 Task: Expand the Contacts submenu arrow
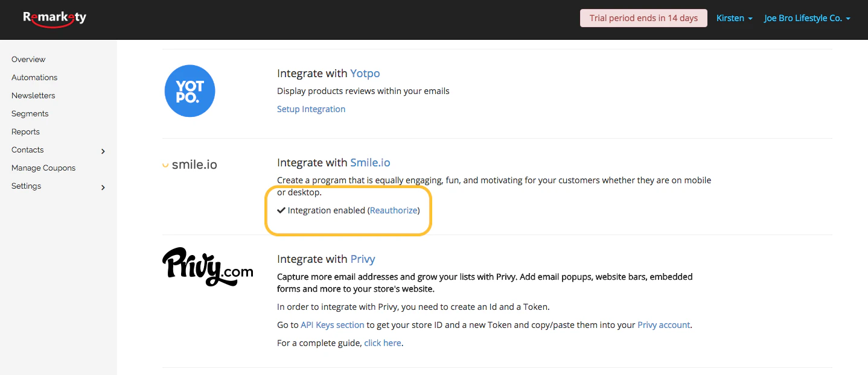coord(103,151)
